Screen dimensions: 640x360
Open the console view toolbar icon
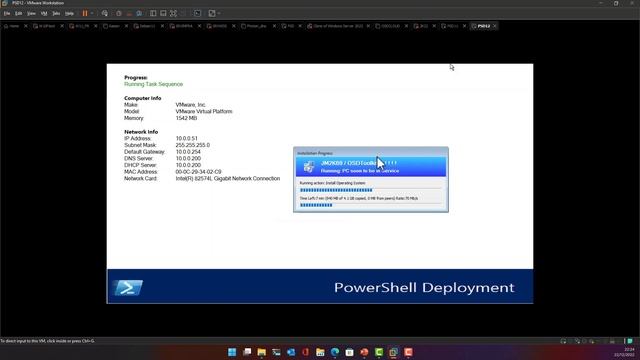coord(198,13)
